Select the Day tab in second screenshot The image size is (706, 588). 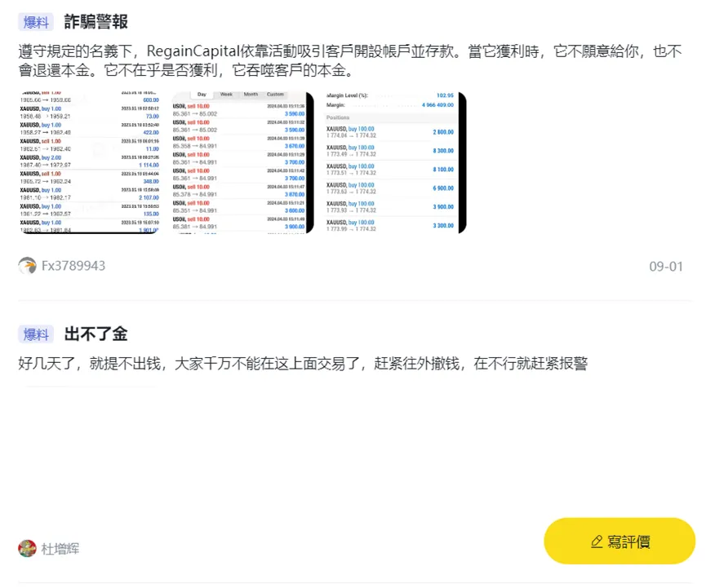coord(202,95)
